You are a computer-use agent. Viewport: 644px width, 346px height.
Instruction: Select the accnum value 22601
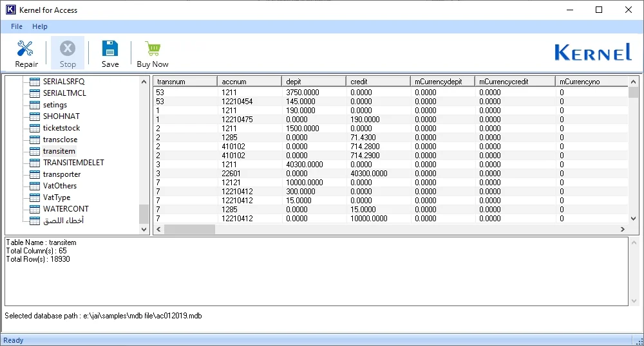point(231,174)
